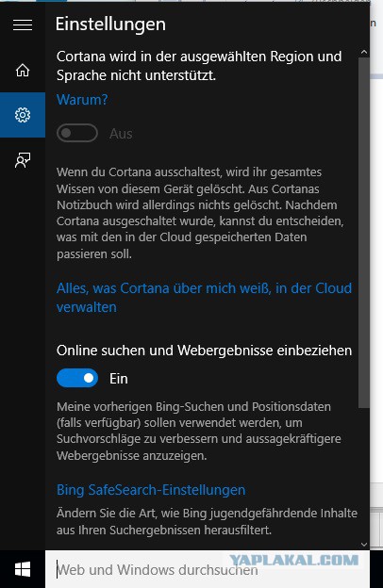
Task: Click the scrollbar up arrow
Action: (364, 52)
